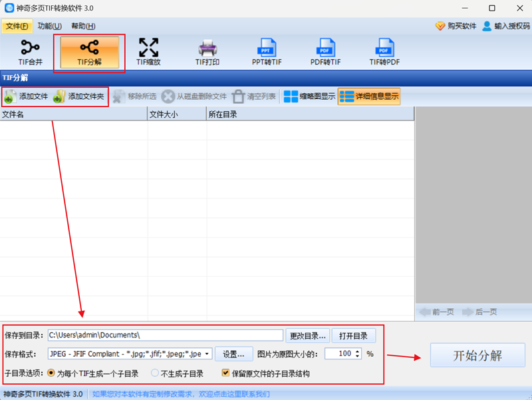Click the 保存到目录 path input field
Image resolution: width=532 pixels, height=400 pixels.
(166, 335)
